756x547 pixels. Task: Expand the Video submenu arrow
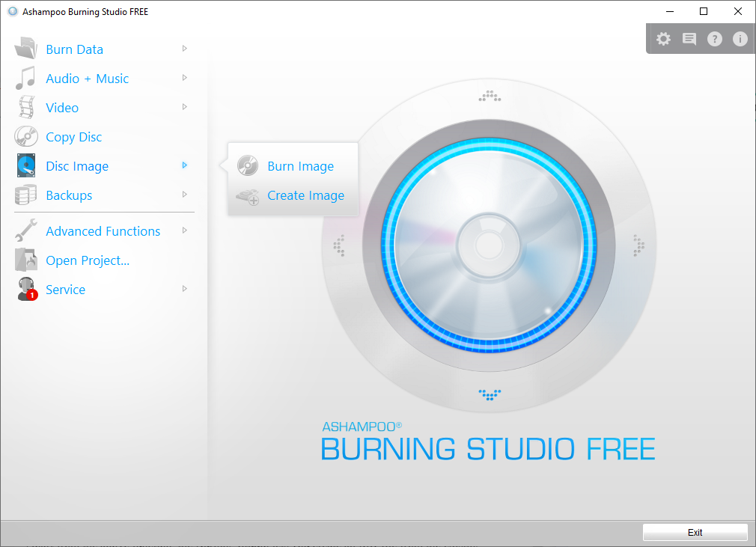point(185,107)
